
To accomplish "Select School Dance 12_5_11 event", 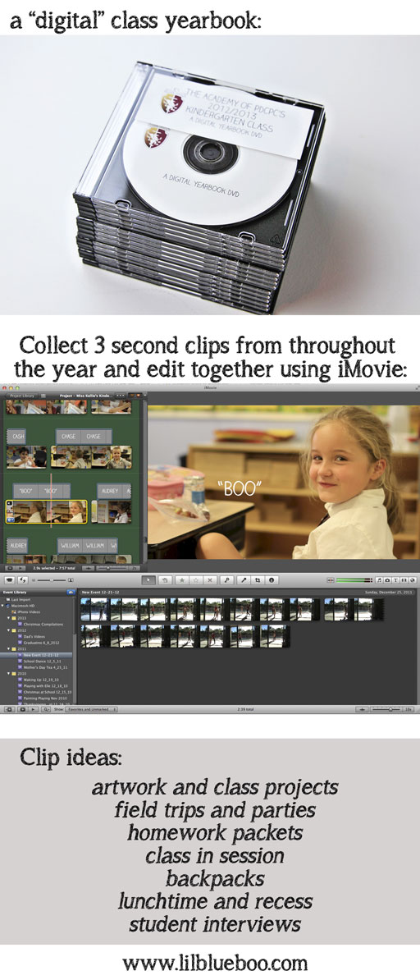I will tap(42, 662).
